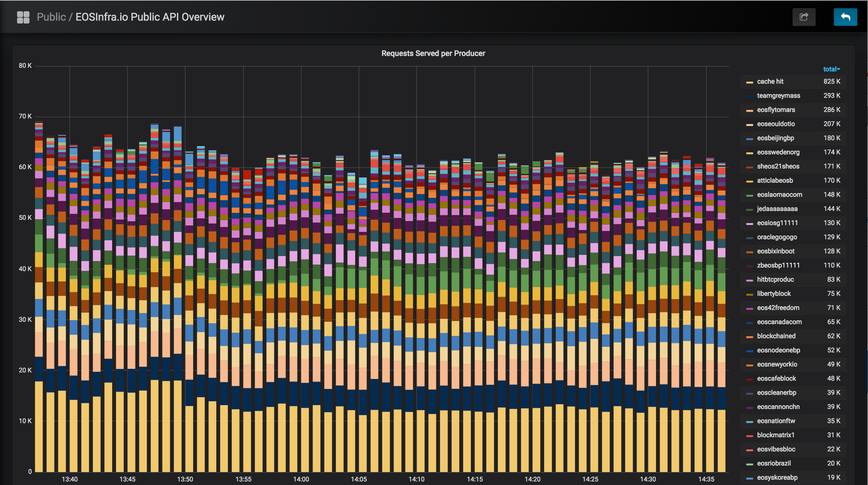Click eosbeijingbp legend color swatch

[x=749, y=139]
